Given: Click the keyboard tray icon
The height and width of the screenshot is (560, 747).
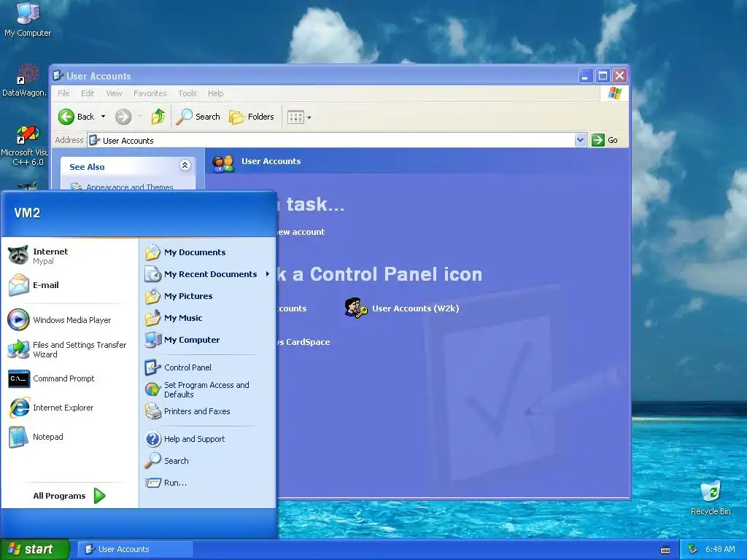Looking at the screenshot, I should (x=665, y=550).
